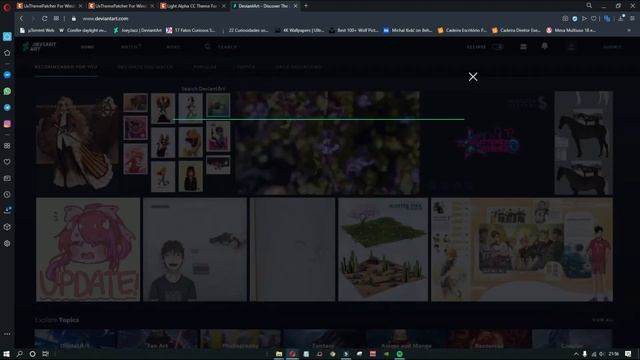This screenshot has height=360, width=640.
Task: Open Speed Dial from the address bar grid icon
Action: point(56,18)
